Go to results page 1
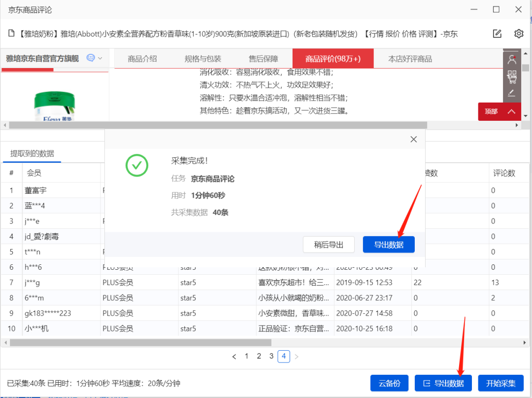This screenshot has height=398, width=532. point(247,356)
